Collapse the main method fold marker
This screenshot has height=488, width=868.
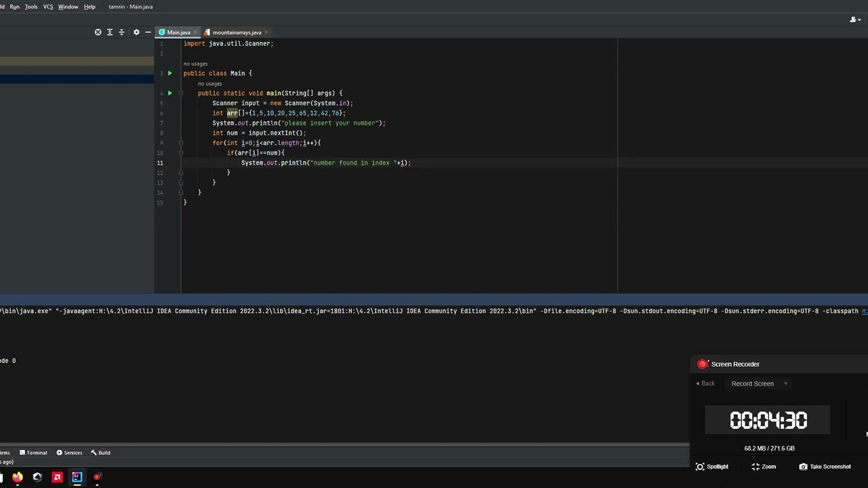click(x=181, y=93)
